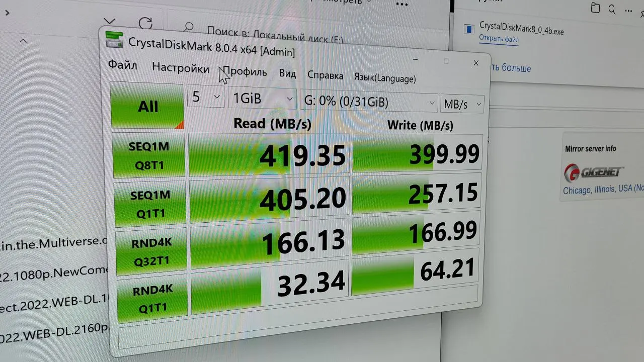Open the test count dropdown showing 5
Screen dimensions: 644x362
206,97
